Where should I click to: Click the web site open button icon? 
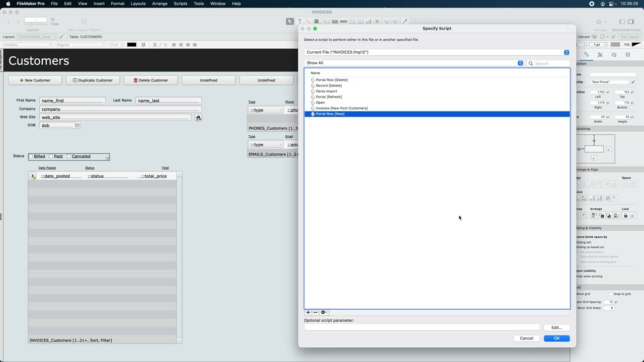pos(198,118)
